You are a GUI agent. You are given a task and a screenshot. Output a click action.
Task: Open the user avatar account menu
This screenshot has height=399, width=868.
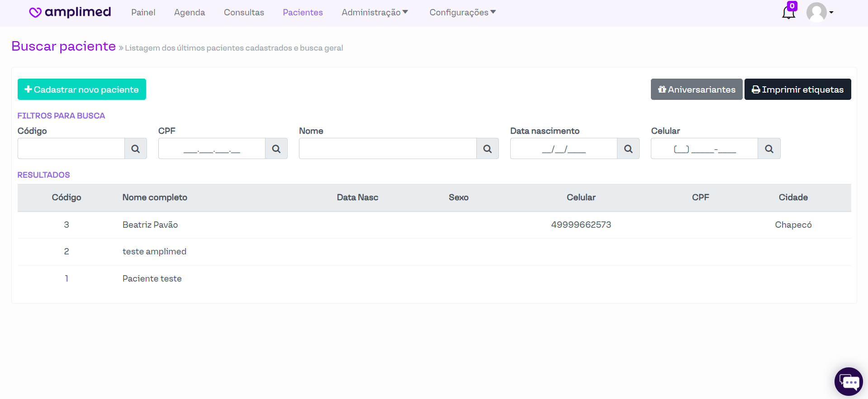click(819, 13)
